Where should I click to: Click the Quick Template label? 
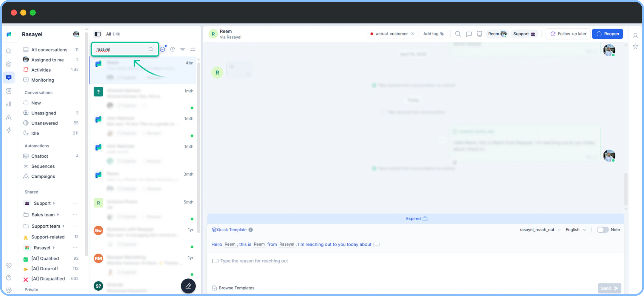tap(232, 230)
